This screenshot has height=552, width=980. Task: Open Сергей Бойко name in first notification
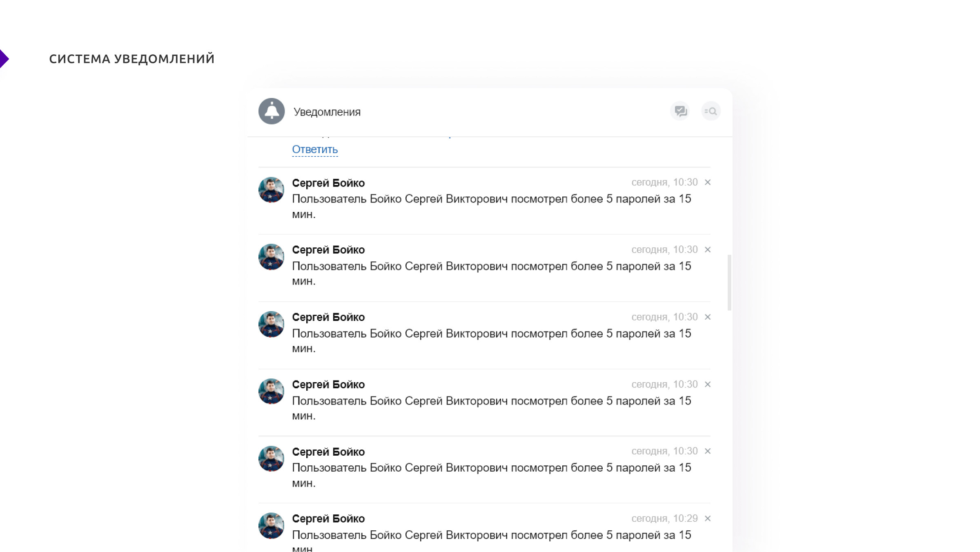click(x=328, y=183)
